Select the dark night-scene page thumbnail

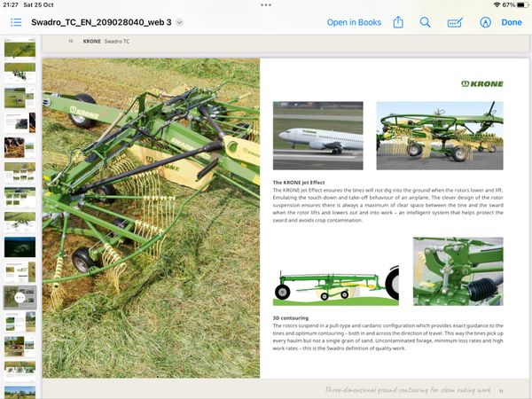tap(20, 247)
